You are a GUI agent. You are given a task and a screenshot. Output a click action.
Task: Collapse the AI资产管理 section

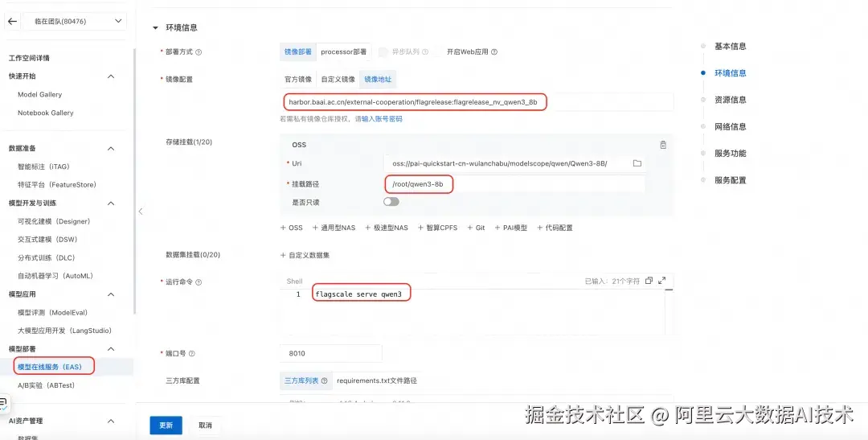point(111,421)
